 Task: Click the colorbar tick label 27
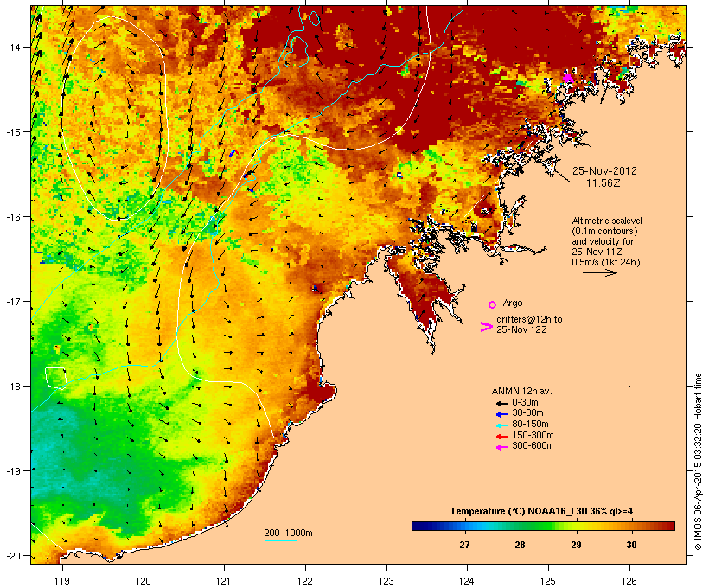[465, 545]
